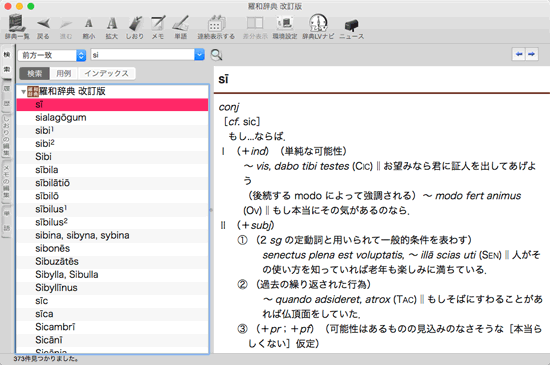The width and height of the screenshot is (550, 365).
Task: Select the 履歴 vertical sidebar tab
Action: tap(7, 96)
